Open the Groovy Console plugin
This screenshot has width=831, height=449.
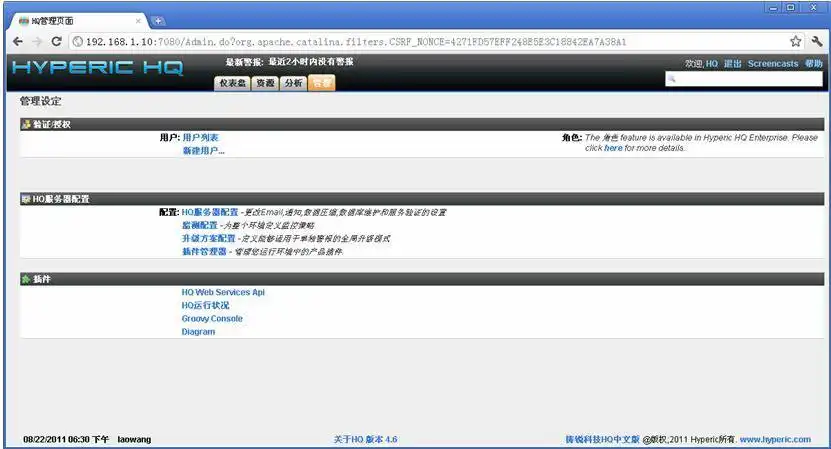click(212, 319)
